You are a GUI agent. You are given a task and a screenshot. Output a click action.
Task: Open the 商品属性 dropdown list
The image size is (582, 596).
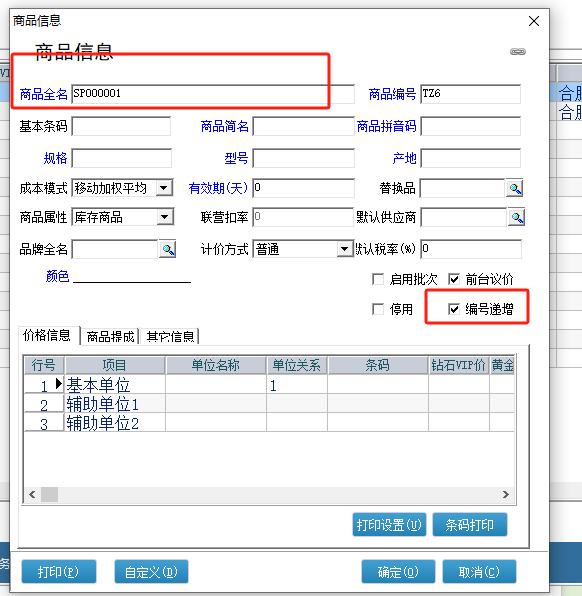point(165,217)
